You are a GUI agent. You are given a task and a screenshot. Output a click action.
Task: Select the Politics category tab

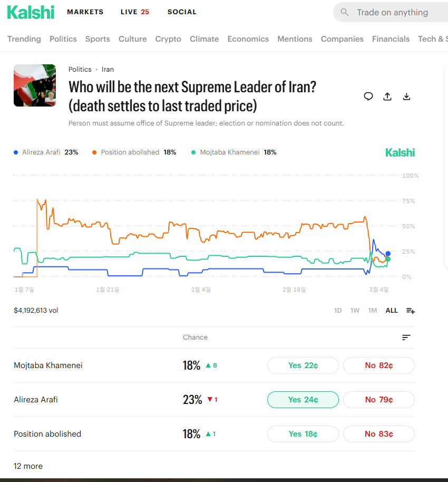63,39
